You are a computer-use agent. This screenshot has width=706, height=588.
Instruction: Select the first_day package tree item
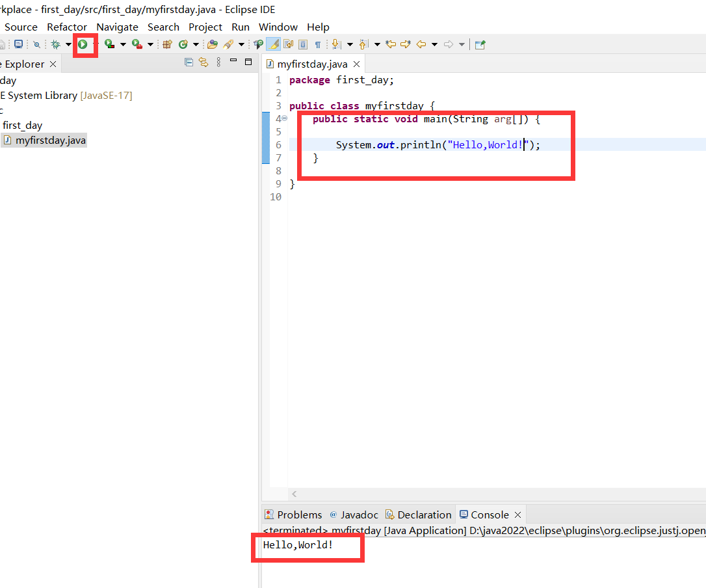[x=22, y=126]
